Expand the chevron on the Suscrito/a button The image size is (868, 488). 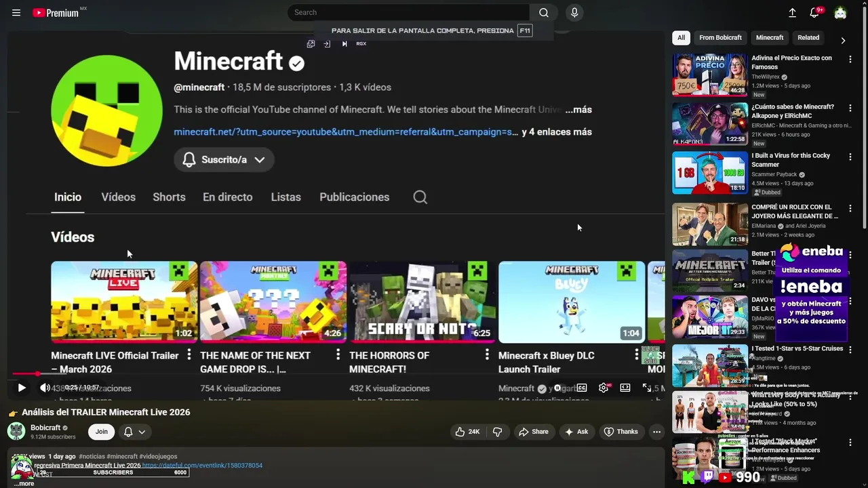[260, 159]
